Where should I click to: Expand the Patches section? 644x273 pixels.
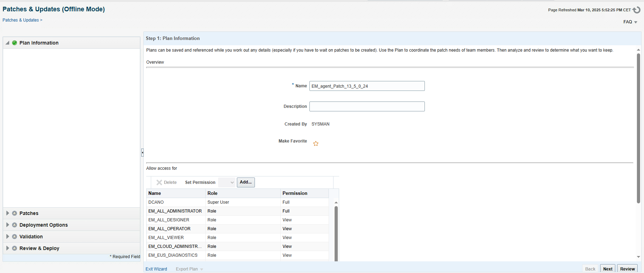pos(7,213)
